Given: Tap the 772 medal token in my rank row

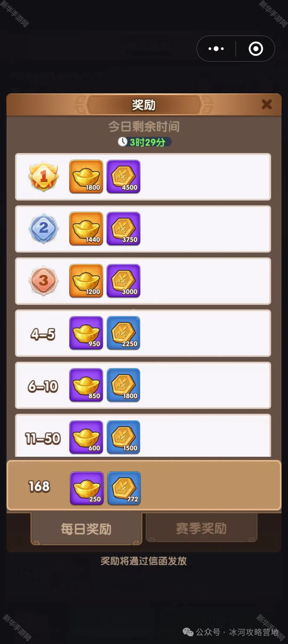Looking at the screenshot, I should coord(124,488).
